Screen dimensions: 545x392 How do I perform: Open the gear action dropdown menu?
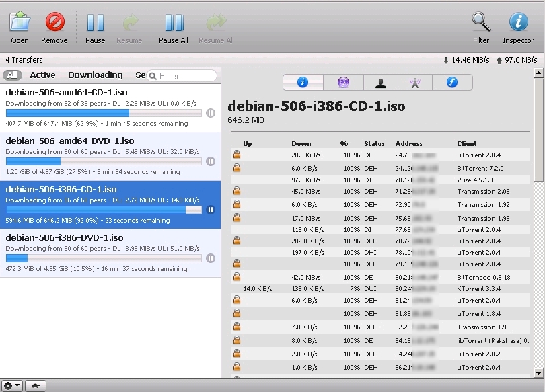point(12,386)
